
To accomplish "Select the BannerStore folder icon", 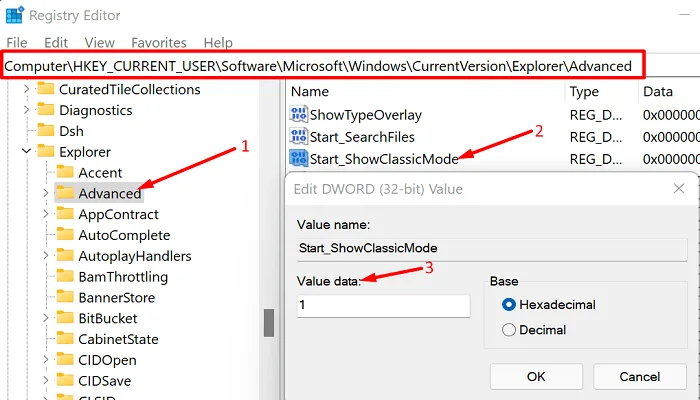I will [65, 297].
